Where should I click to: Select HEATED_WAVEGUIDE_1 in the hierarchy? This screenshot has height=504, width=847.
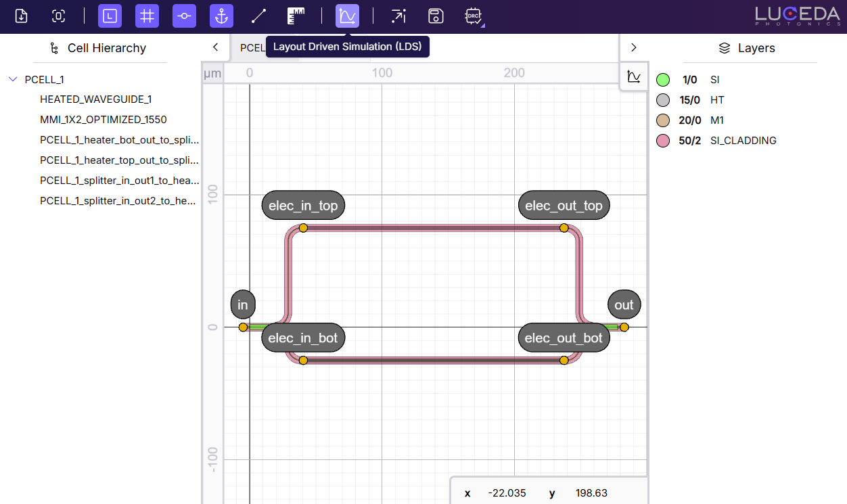click(96, 99)
